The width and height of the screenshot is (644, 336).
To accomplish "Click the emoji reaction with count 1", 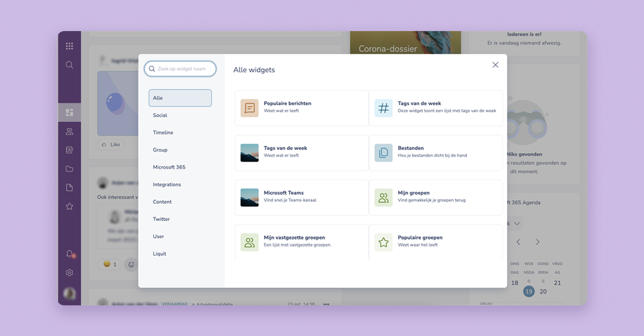I will click(109, 264).
